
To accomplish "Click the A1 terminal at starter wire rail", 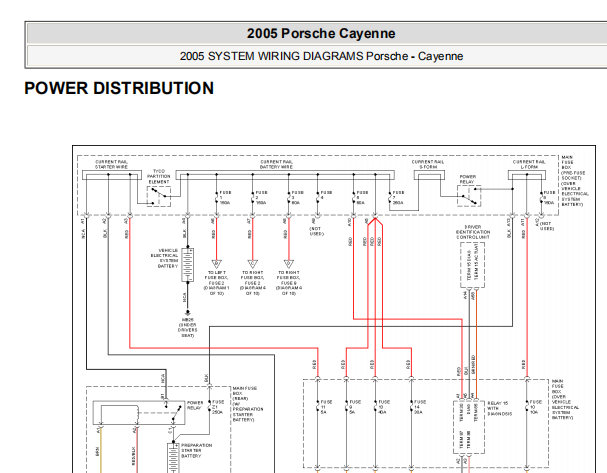I will [x=86, y=215].
